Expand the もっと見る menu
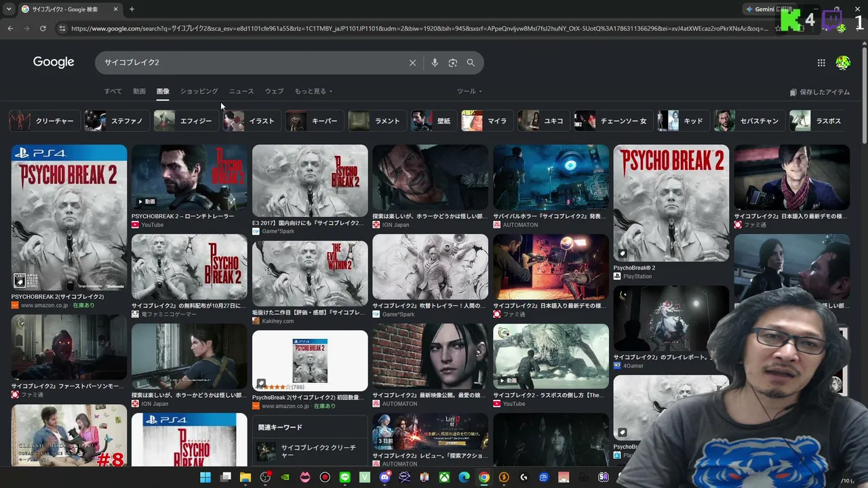 [x=313, y=91]
